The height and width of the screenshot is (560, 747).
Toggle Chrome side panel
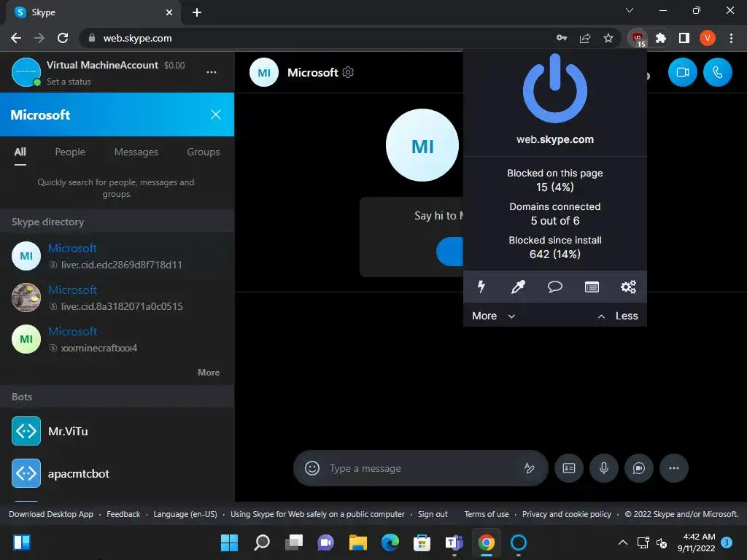click(x=684, y=38)
